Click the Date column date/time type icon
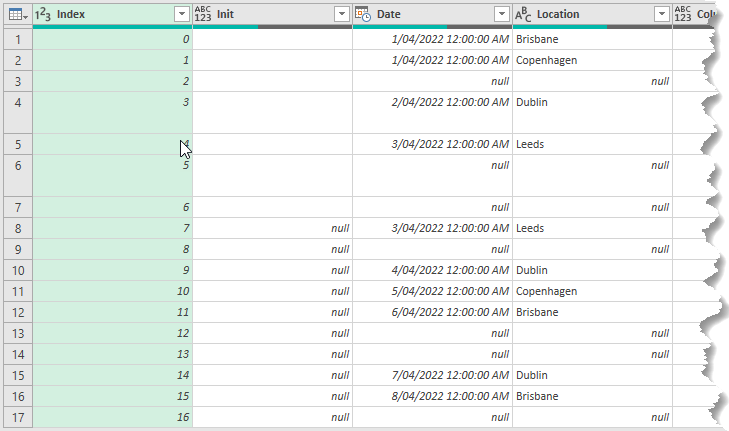 (363, 14)
